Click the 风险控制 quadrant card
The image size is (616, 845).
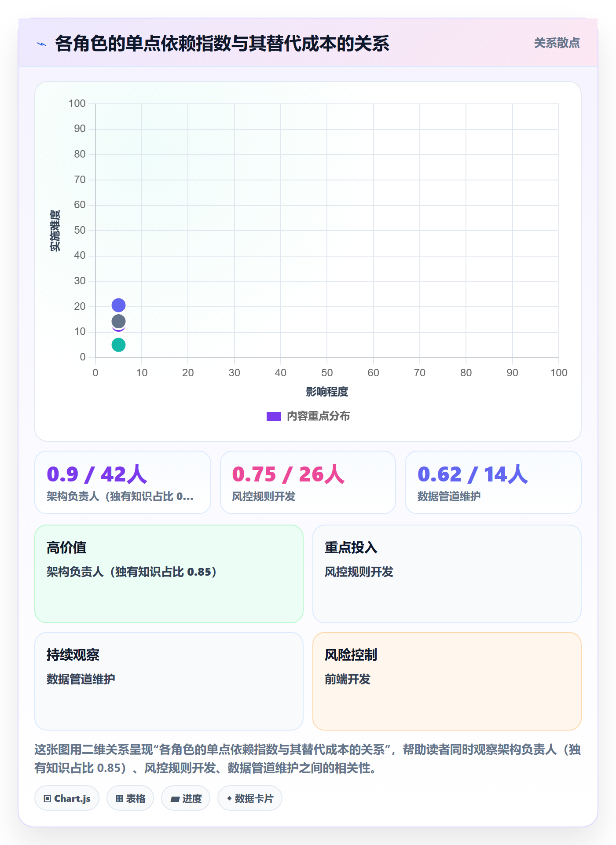click(x=447, y=681)
